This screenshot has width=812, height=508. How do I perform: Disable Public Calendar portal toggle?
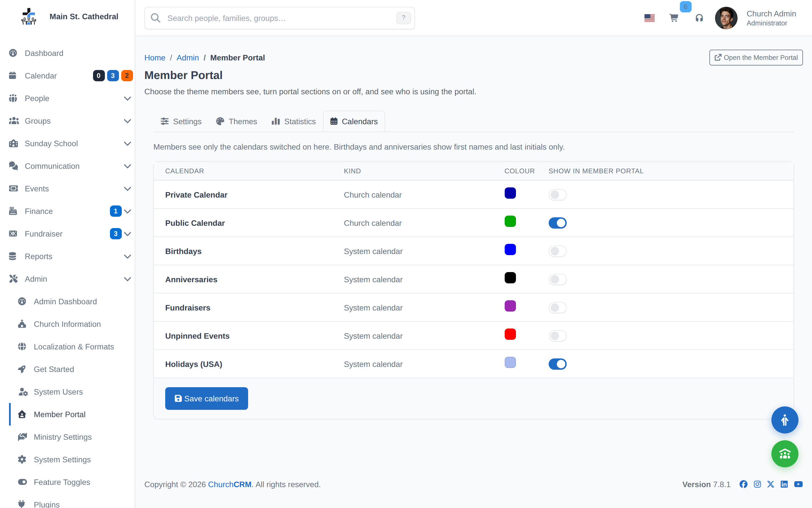[557, 223]
